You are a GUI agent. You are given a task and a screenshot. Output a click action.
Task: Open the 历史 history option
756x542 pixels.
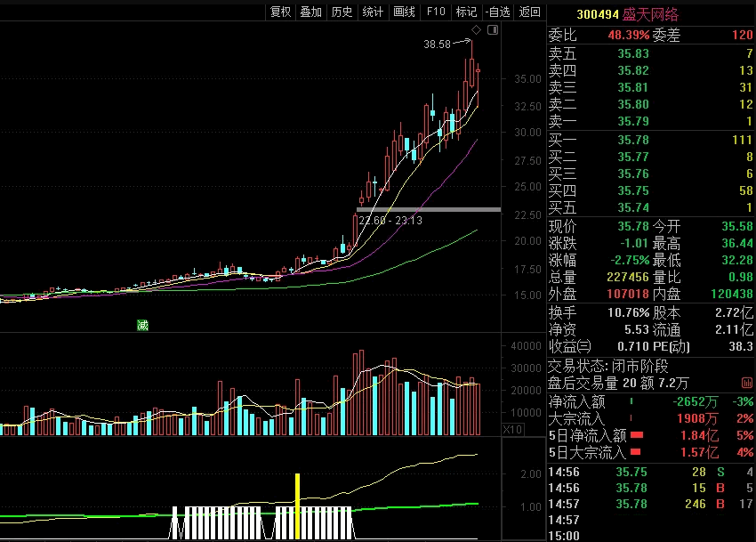pyautogui.click(x=342, y=12)
